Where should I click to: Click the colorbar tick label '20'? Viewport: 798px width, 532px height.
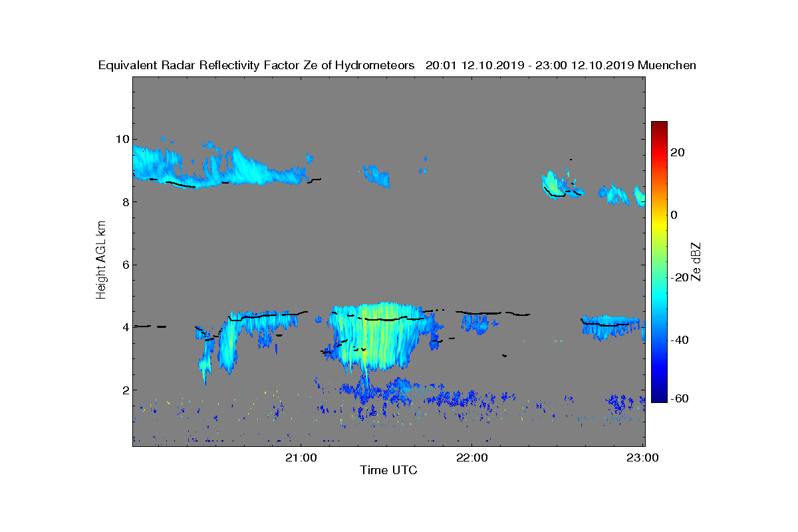(678, 152)
